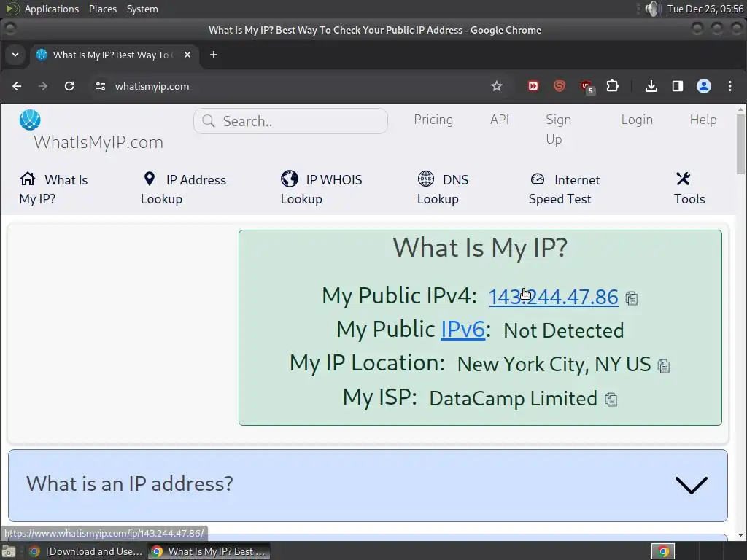Viewport: 747px width, 560px height.
Task: Click the Login link
Action: (x=636, y=120)
